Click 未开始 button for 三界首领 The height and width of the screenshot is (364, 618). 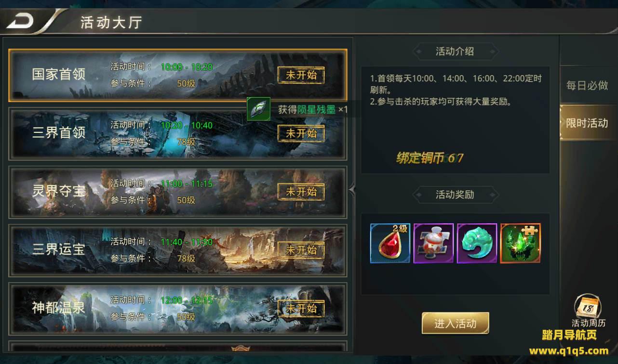click(301, 133)
